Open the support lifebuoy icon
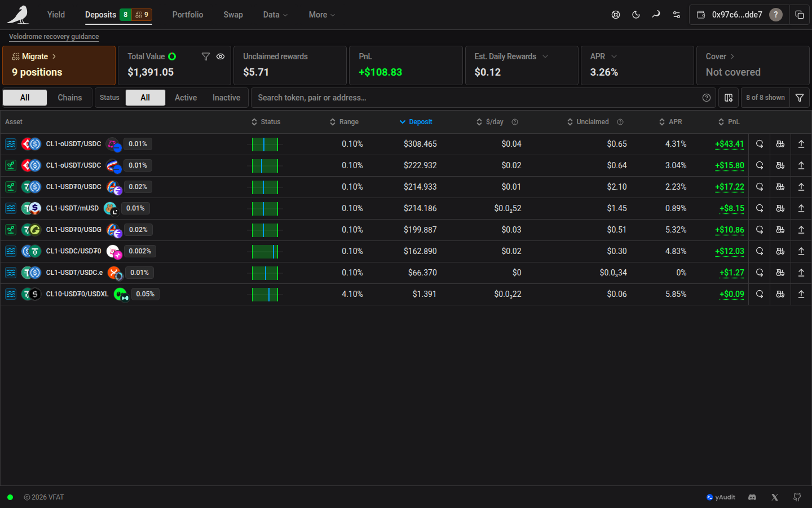Viewport: 812px width, 508px height. tap(616, 15)
